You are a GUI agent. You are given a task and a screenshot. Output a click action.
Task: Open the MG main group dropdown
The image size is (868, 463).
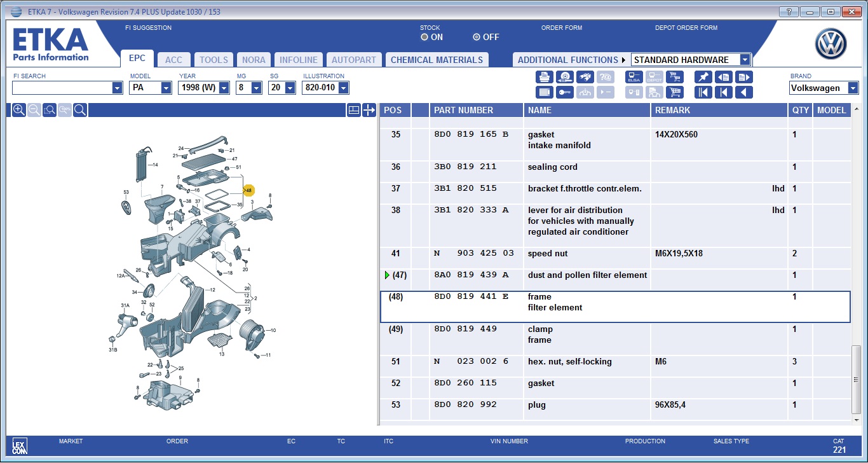click(x=257, y=88)
